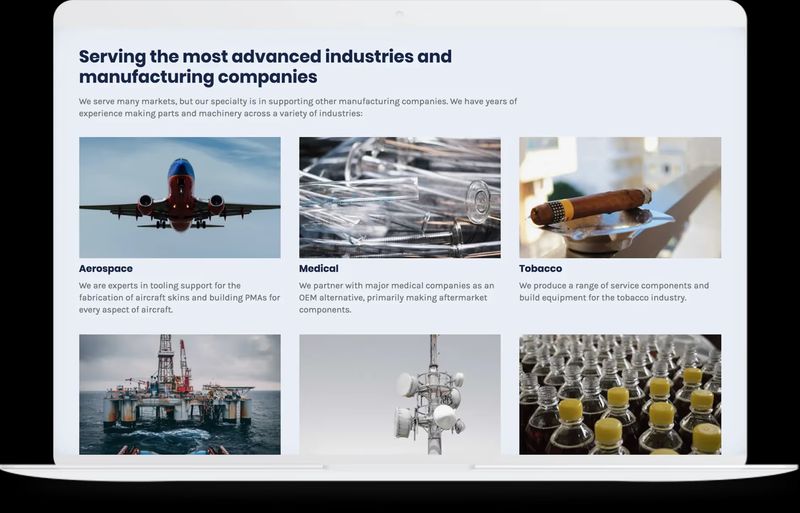Click the airplane photo above Aerospace
The width and height of the screenshot is (800, 513).
pyautogui.click(x=180, y=197)
